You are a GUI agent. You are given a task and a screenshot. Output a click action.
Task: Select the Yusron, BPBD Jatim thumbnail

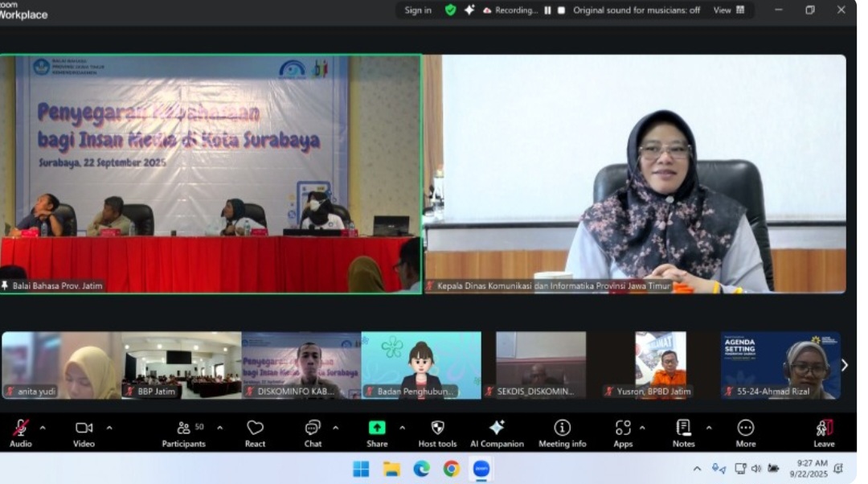point(661,365)
